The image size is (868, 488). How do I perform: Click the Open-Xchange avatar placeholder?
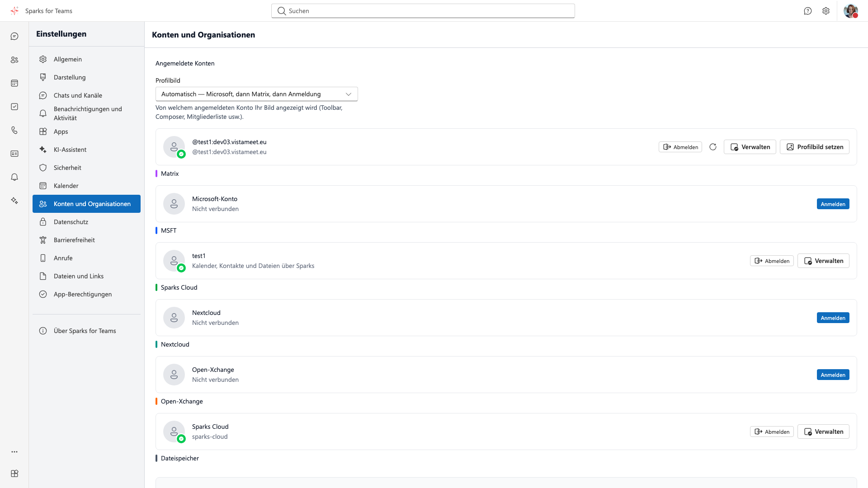coord(174,375)
